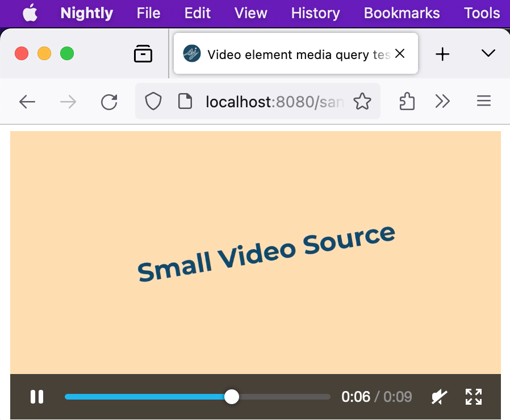Open a new tab with plus button
Screen dimensions: 510x420
[442, 54]
